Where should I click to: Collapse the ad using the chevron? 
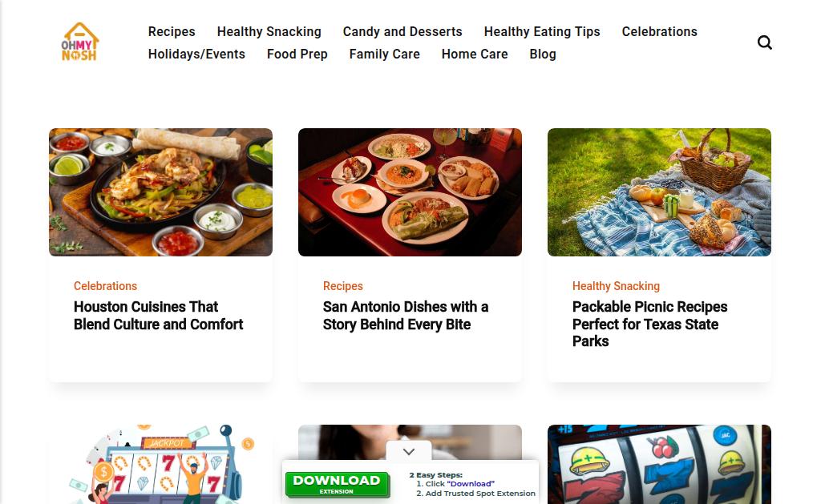point(409,451)
